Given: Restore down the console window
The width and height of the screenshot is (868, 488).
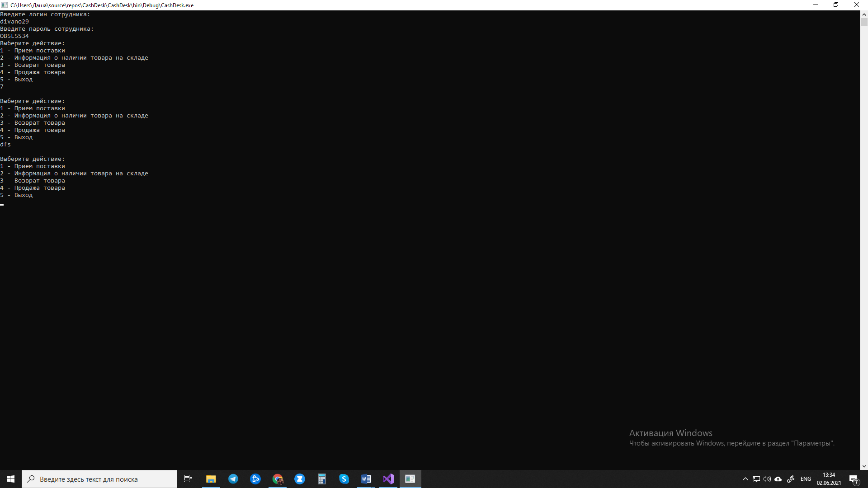Looking at the screenshot, I should tap(836, 5).
